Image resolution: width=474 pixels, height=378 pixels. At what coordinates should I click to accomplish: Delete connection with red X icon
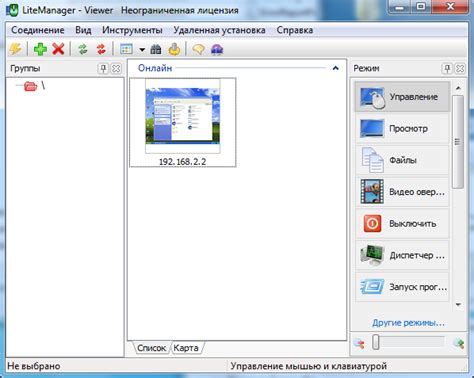click(x=58, y=49)
